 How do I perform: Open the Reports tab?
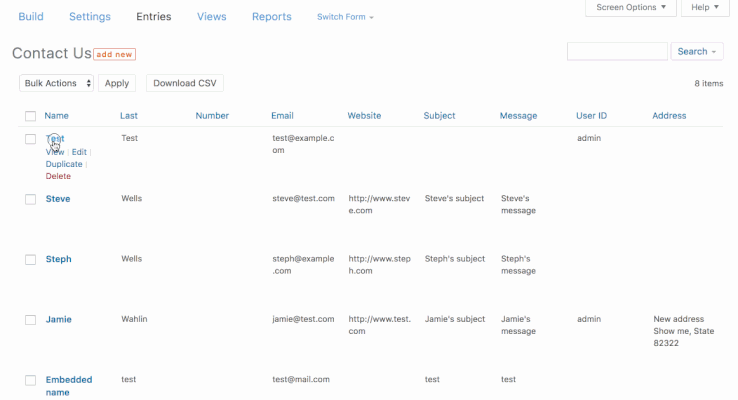[x=272, y=16]
